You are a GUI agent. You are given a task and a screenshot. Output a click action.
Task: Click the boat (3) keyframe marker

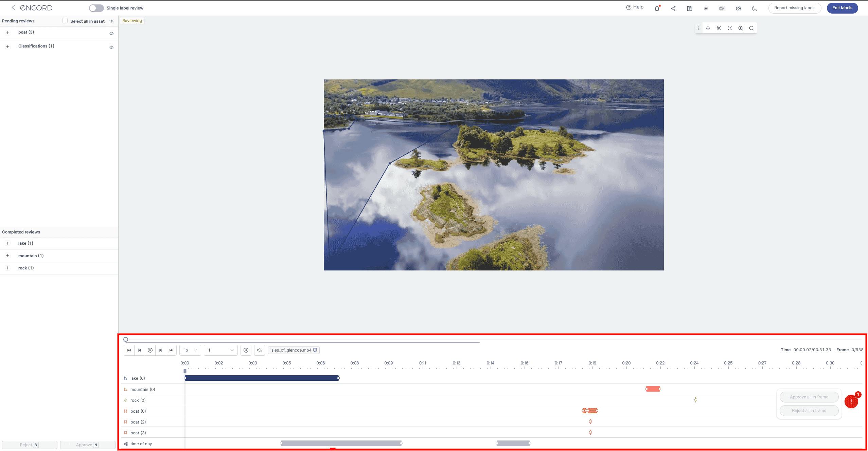click(x=590, y=432)
